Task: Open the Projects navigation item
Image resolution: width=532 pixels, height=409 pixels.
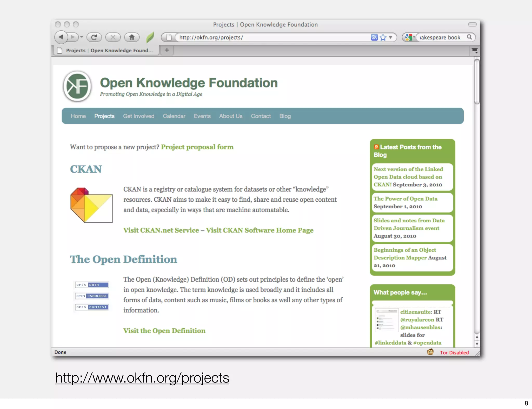Action: [x=104, y=116]
